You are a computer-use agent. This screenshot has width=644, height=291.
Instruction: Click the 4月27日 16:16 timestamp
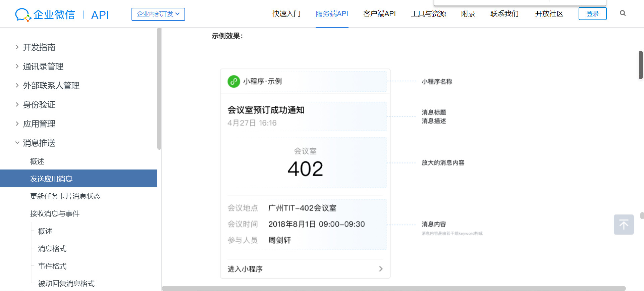[x=252, y=123]
